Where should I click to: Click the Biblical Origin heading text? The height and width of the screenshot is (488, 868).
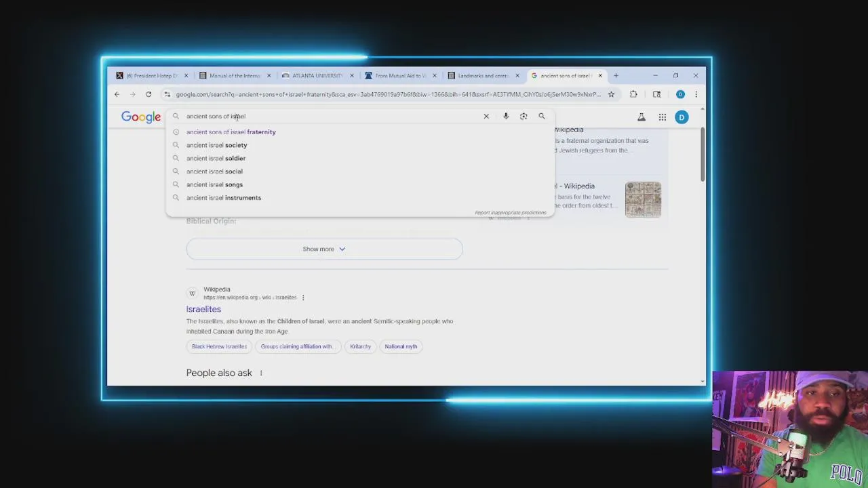211,221
